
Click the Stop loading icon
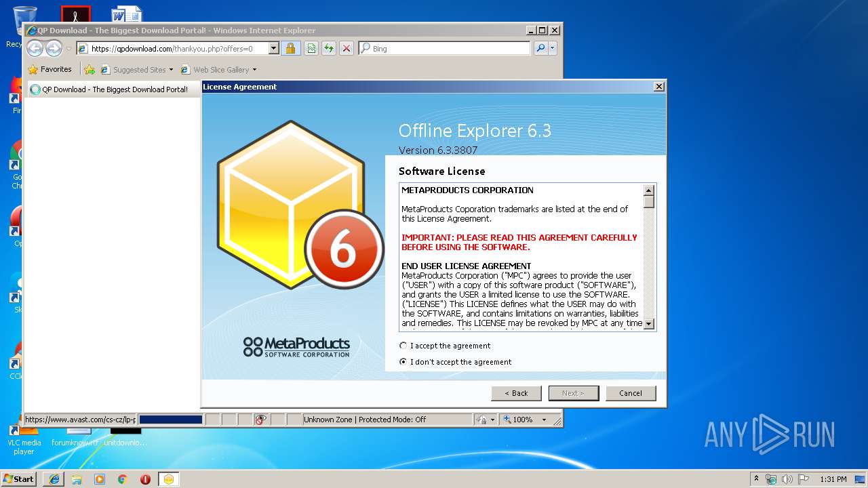coord(347,49)
